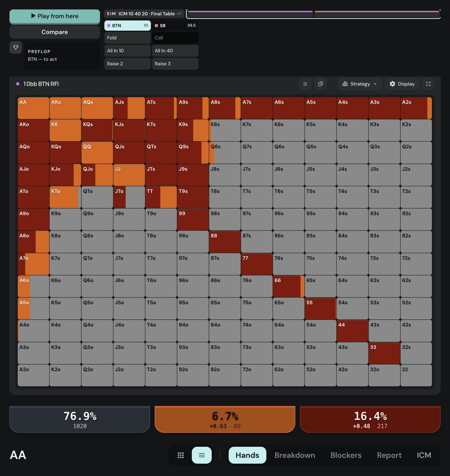Click the Compare button
The height and width of the screenshot is (476, 450).
(55, 32)
